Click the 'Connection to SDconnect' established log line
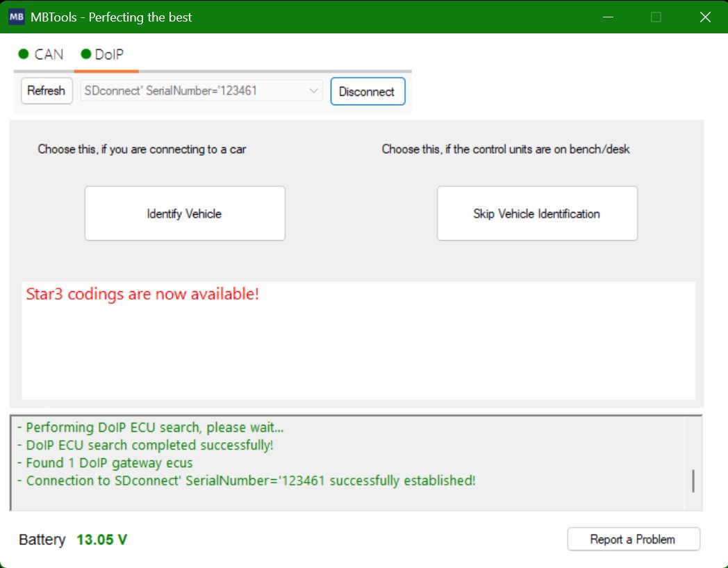 pyautogui.click(x=250, y=481)
